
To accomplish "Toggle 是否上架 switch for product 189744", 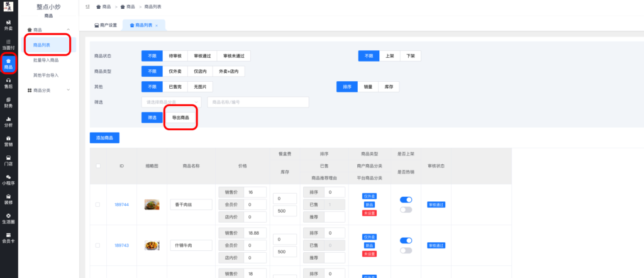I will coord(406,199).
